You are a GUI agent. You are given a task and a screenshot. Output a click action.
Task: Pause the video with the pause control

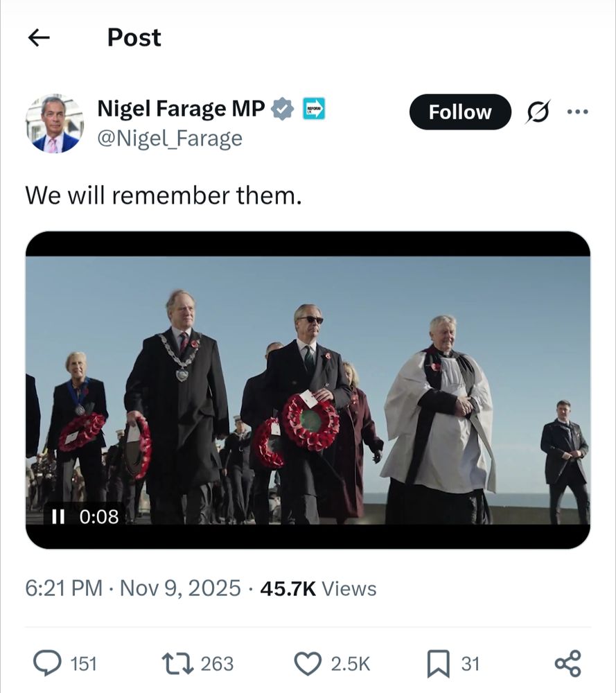coord(59,516)
